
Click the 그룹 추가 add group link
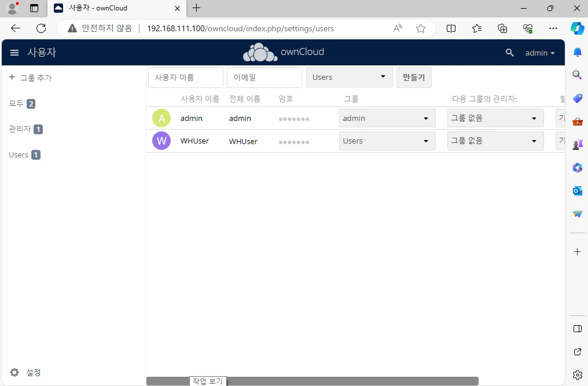pos(36,78)
